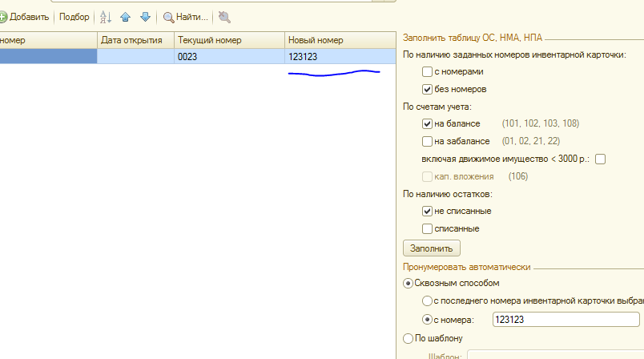644x359 pixels.
Task: Select the 'По шаблону' radio option
Action: click(408, 338)
